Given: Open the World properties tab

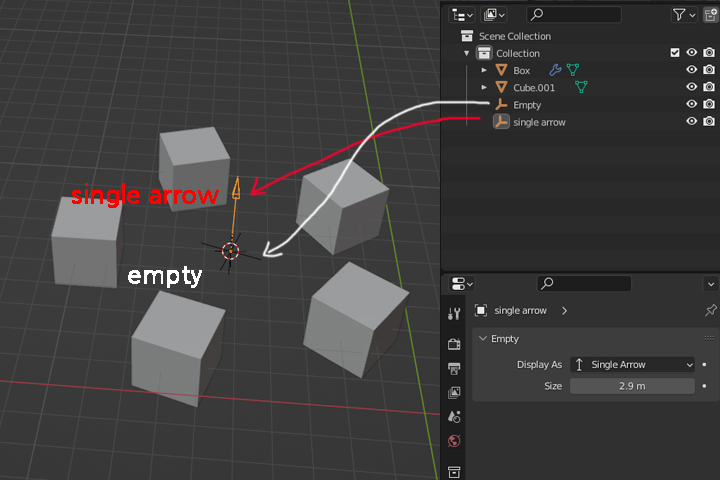Looking at the screenshot, I should (x=454, y=441).
